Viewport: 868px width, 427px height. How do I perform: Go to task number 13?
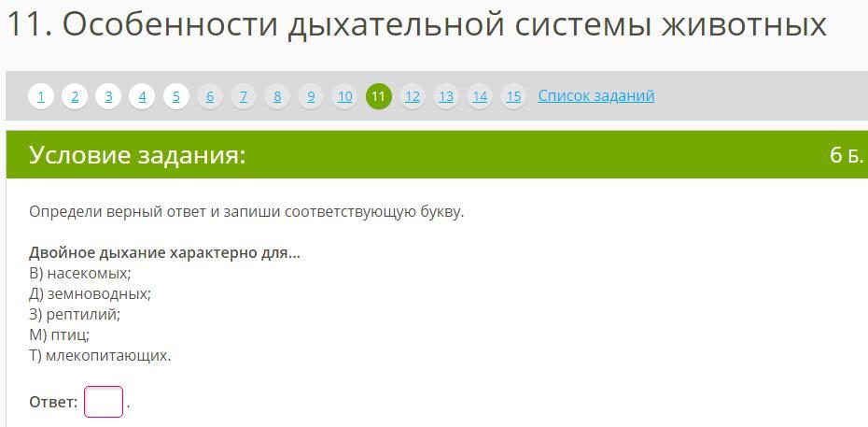pyautogui.click(x=446, y=97)
